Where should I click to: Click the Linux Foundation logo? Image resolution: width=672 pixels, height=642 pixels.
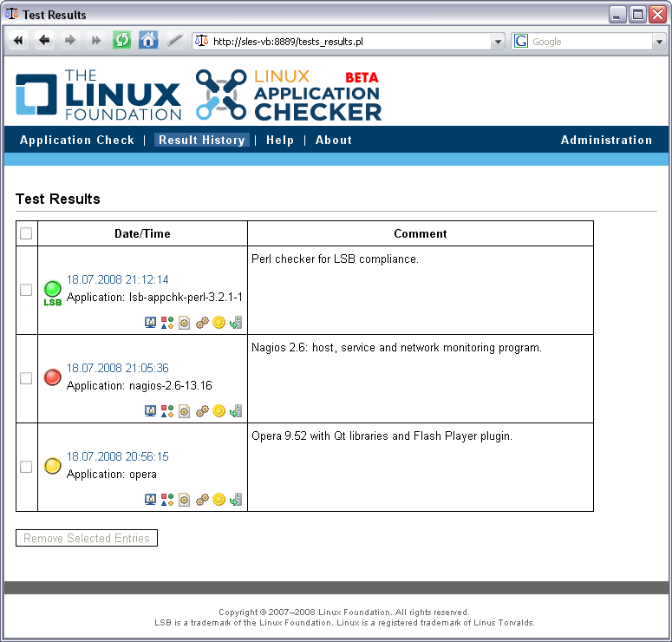coord(99,95)
